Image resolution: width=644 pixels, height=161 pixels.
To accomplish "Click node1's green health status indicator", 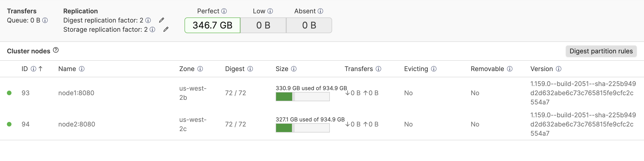I will (x=9, y=93).
